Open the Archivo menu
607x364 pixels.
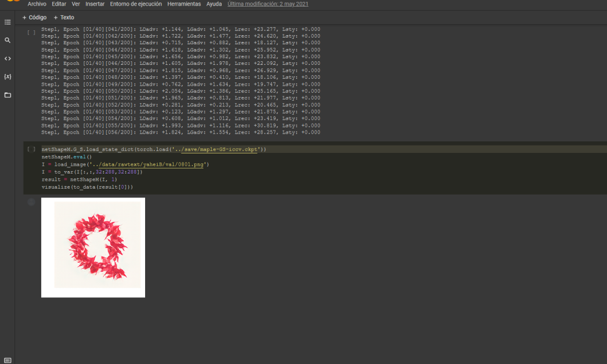(x=37, y=4)
